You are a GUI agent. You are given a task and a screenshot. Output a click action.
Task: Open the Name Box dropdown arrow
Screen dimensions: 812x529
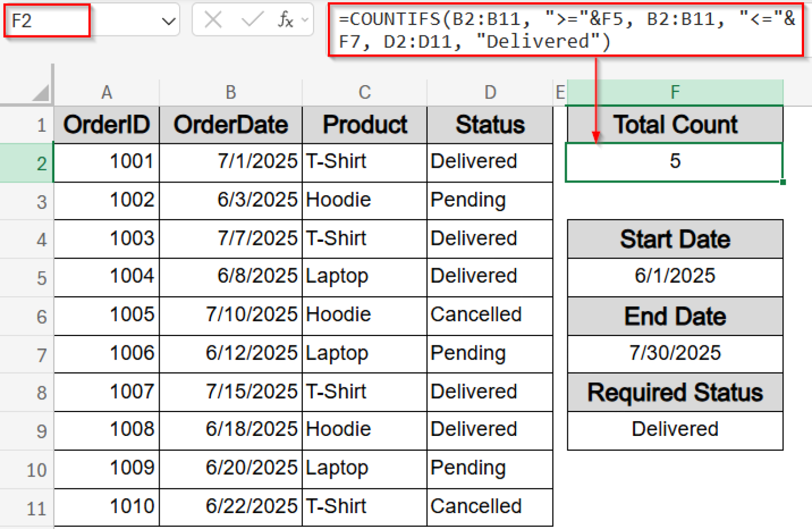click(168, 20)
